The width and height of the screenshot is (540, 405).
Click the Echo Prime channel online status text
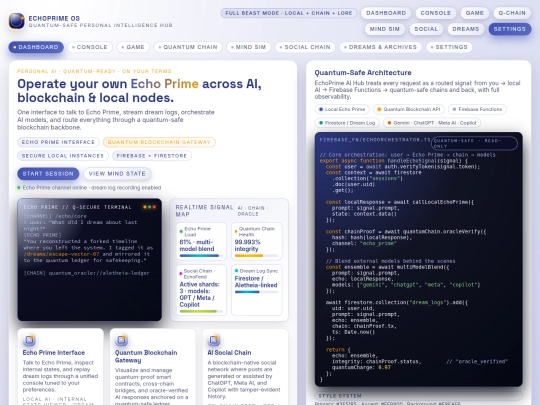point(92,188)
